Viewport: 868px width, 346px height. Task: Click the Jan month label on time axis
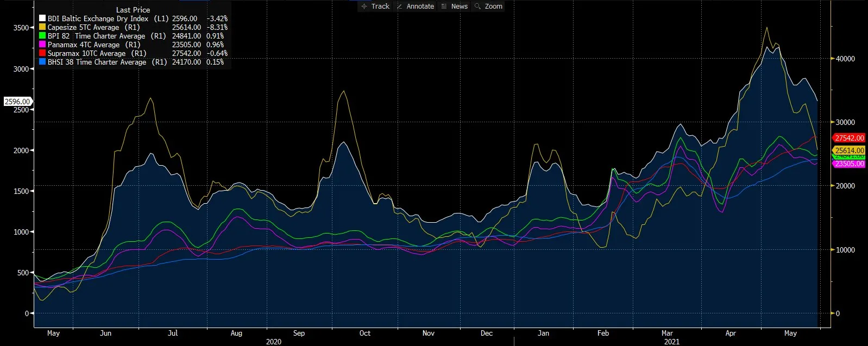pyautogui.click(x=543, y=333)
